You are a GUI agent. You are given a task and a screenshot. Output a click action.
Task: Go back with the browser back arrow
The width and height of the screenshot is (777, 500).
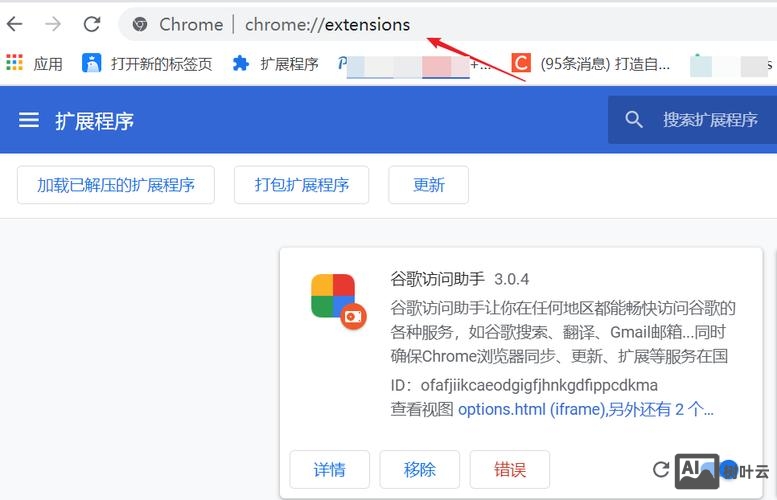pos(14,24)
